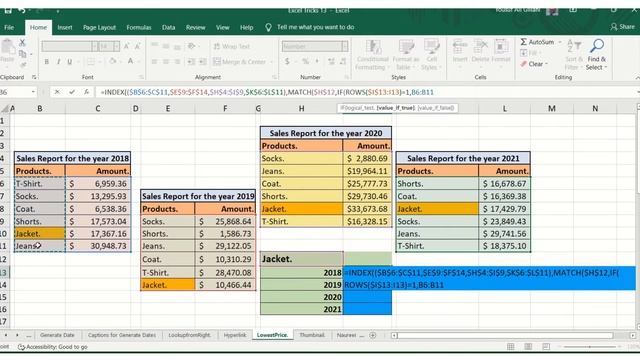Open Cell Styles gallery
This screenshot has width=640, height=360.
pos(431,55)
